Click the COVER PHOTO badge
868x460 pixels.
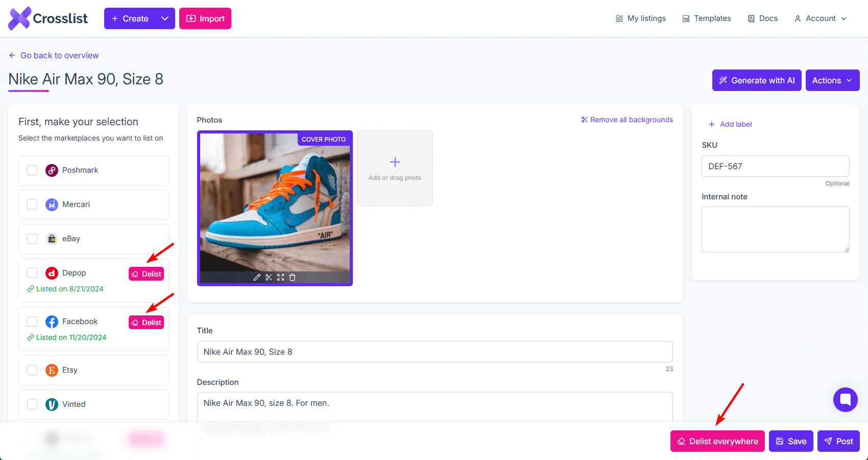click(x=324, y=139)
